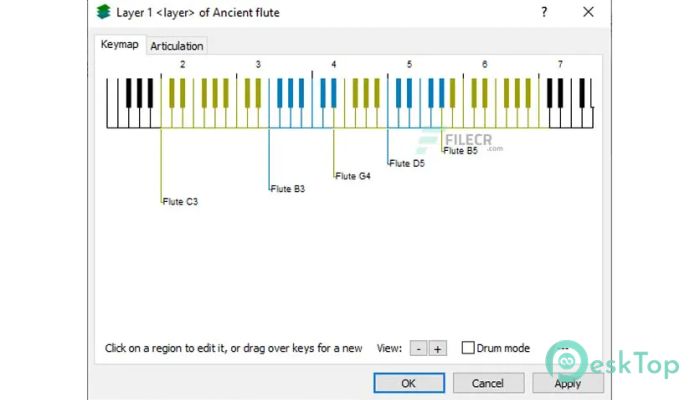Zoom in keyboard view with plus button
The image size is (700, 400).
click(438, 349)
